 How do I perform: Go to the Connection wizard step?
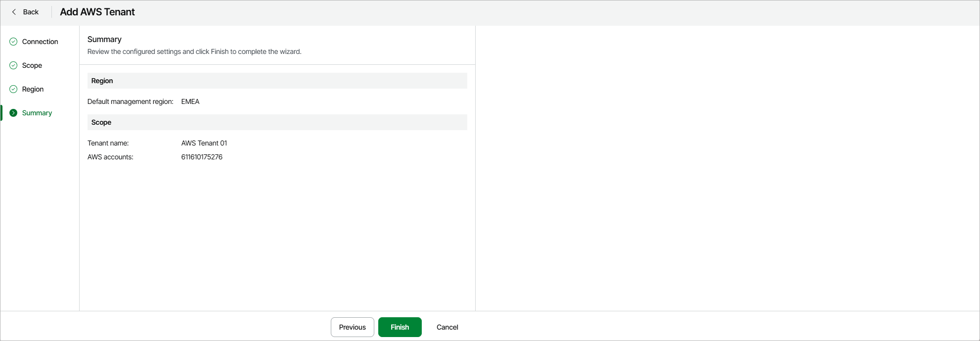click(x=40, y=42)
